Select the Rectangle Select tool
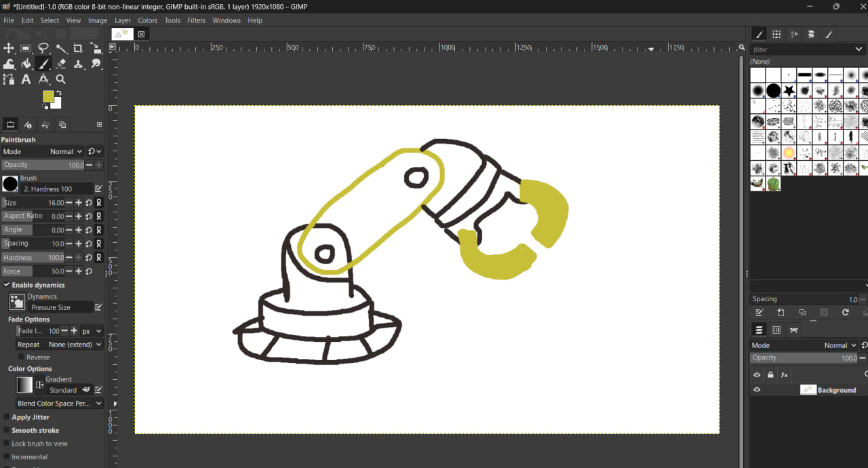Screen dimensions: 868x468 click(26, 48)
